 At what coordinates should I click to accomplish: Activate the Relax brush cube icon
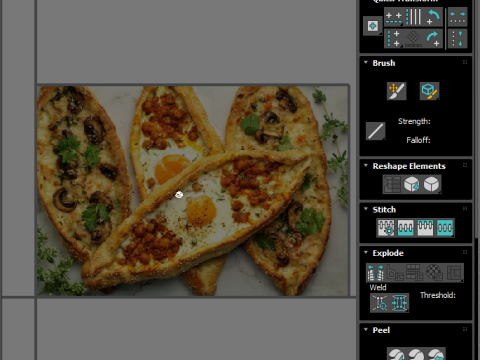(x=429, y=91)
